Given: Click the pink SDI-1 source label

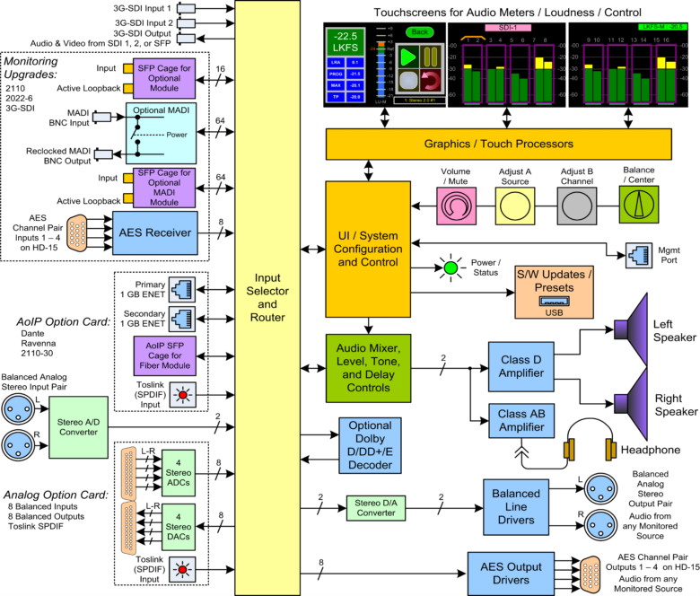Looking at the screenshot, I should pyautogui.click(x=508, y=28).
